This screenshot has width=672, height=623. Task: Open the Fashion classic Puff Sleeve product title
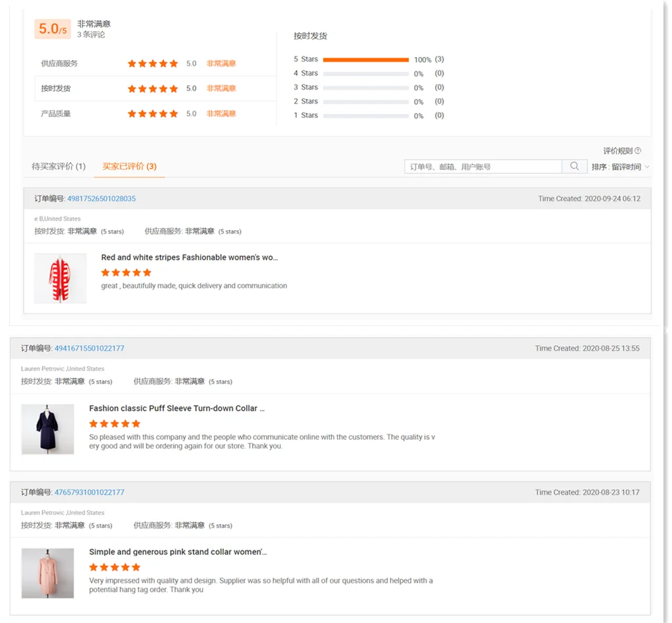pyautogui.click(x=177, y=409)
